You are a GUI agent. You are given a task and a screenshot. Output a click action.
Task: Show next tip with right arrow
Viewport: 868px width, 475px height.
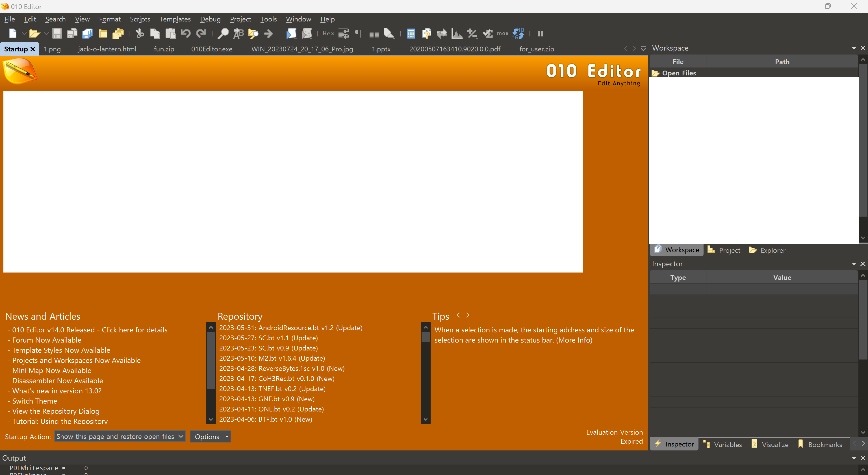click(468, 315)
